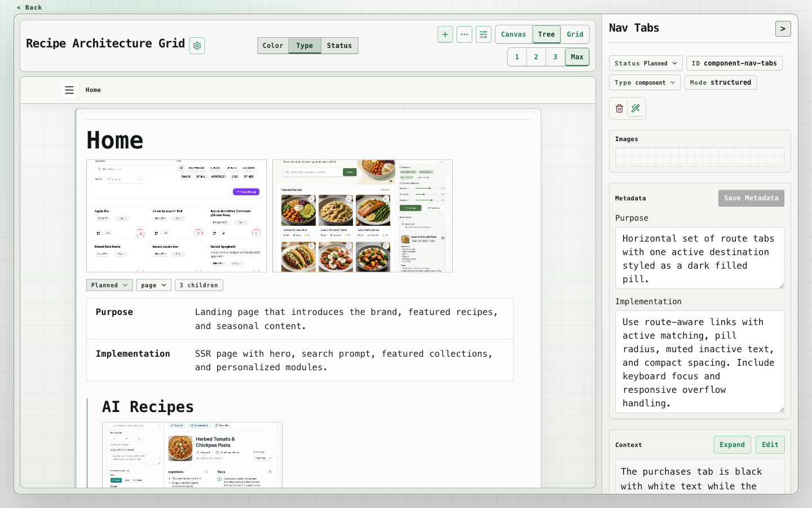Click the plus add node button
This screenshot has height=508, width=812.
(x=445, y=34)
